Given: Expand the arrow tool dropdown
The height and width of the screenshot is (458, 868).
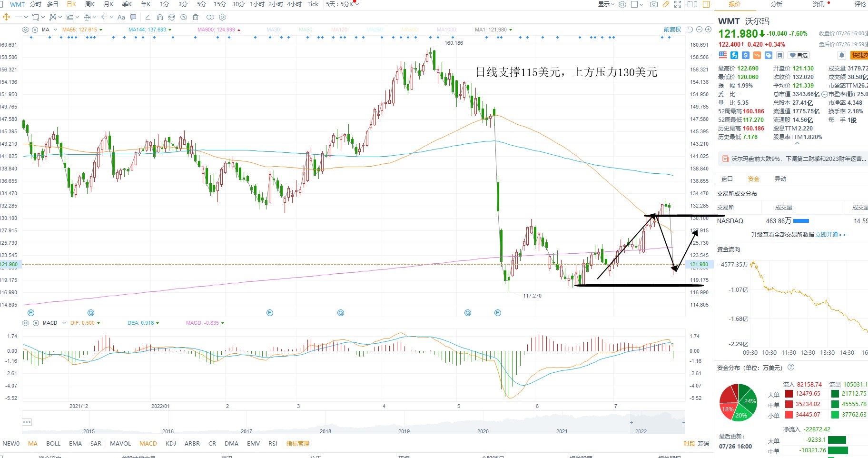Looking at the screenshot, I should click(x=111, y=17).
